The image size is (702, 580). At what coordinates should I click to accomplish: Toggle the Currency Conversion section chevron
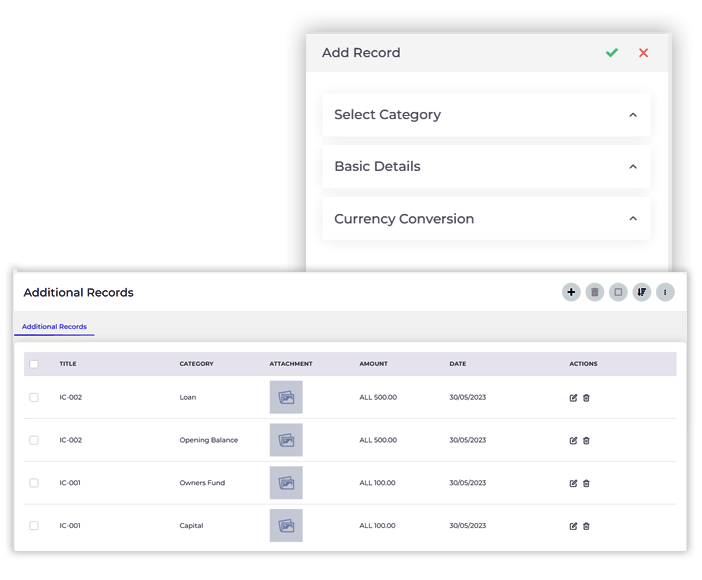tap(633, 219)
